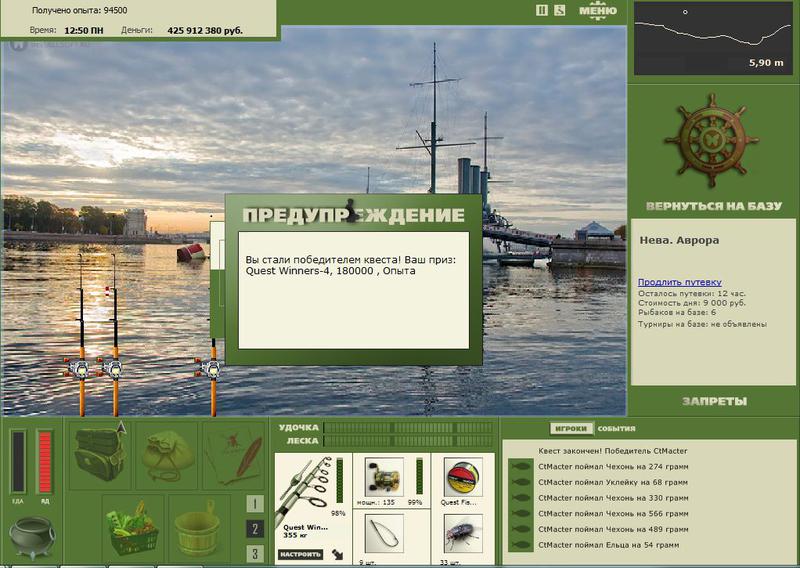This screenshot has height=568, width=800.
Task: Click fish icon beside Ельца 54 грамм
Action: 520,545
